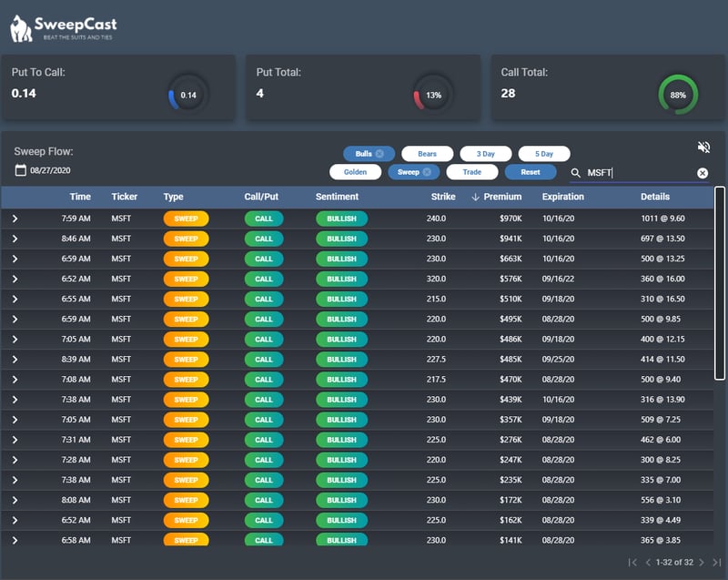Remove the Sweep filter via its x icon
The height and width of the screenshot is (580, 728).
(427, 172)
